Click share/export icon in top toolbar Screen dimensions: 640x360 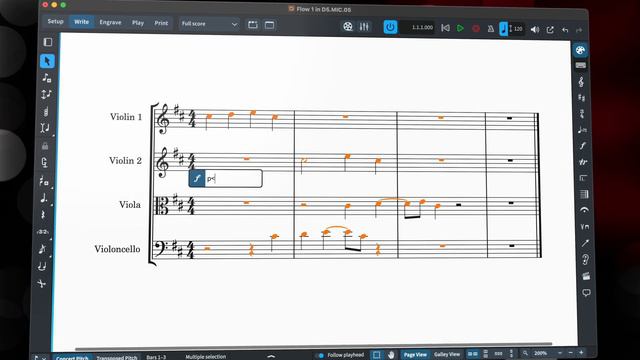[x=550, y=30]
